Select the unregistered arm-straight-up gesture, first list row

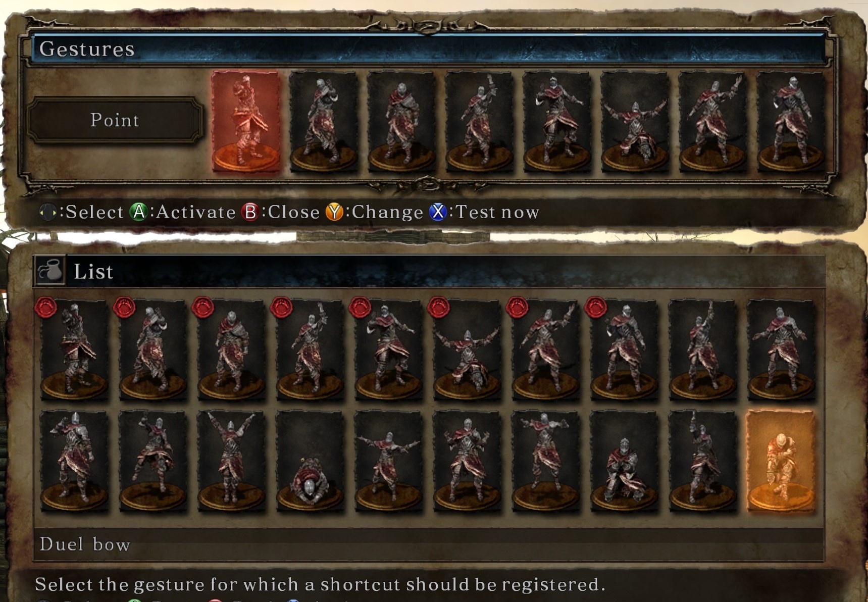(702, 350)
